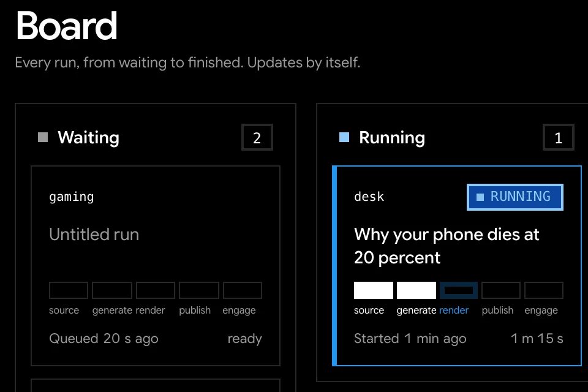Click the RUNNING status badge on desk card
The height and width of the screenshot is (392, 588).
515,197
